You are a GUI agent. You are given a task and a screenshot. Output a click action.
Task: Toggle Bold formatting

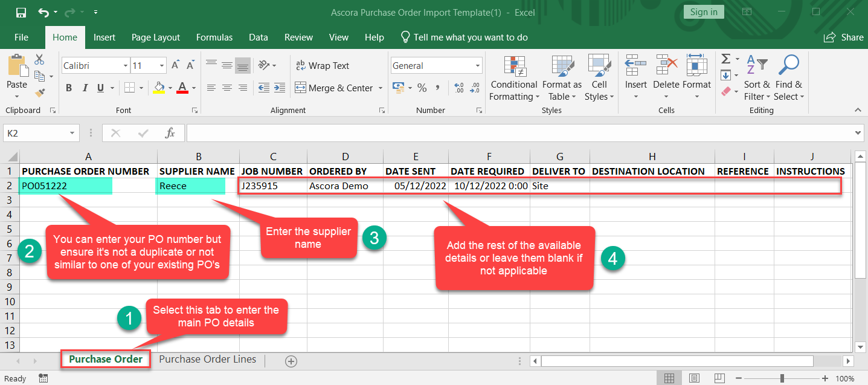pyautogui.click(x=69, y=88)
